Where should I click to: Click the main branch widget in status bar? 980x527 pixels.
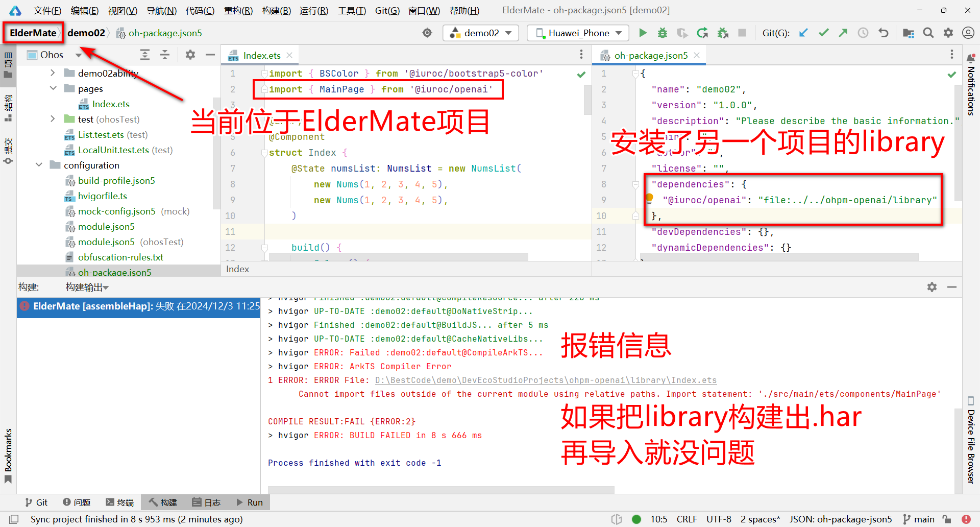coord(919,519)
